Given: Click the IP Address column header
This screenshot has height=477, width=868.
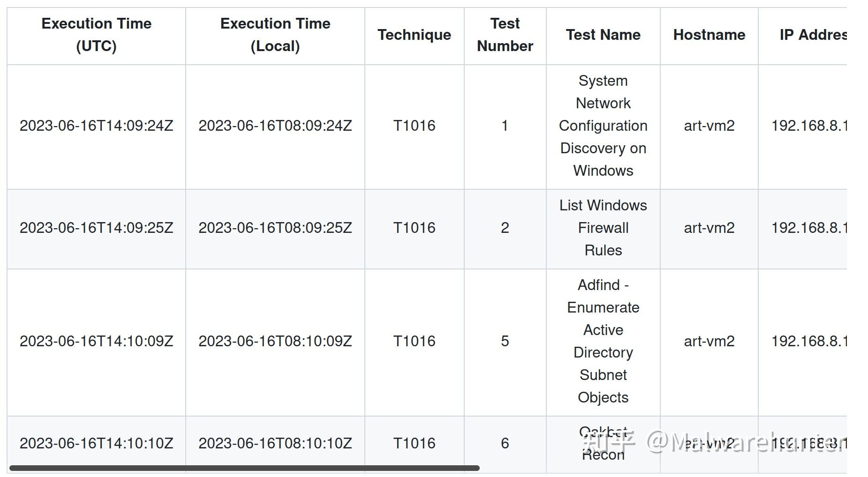Looking at the screenshot, I should click(x=813, y=35).
